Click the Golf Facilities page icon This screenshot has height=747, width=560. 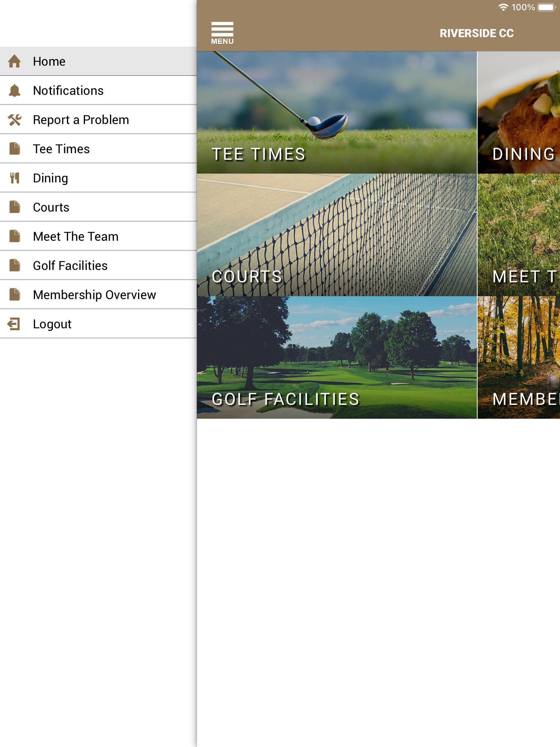15,266
